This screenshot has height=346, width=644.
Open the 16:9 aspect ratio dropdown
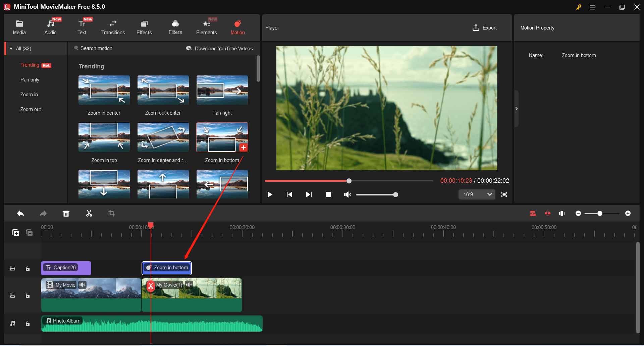477,194
